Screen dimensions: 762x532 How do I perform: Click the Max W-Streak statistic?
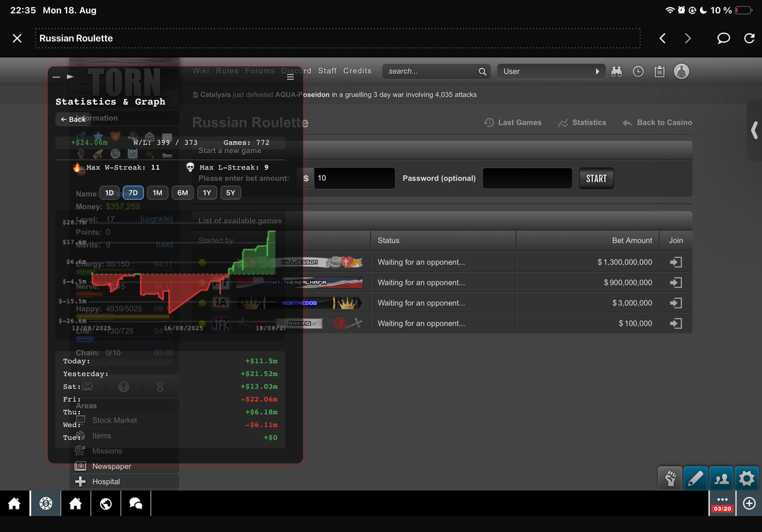[x=116, y=168]
